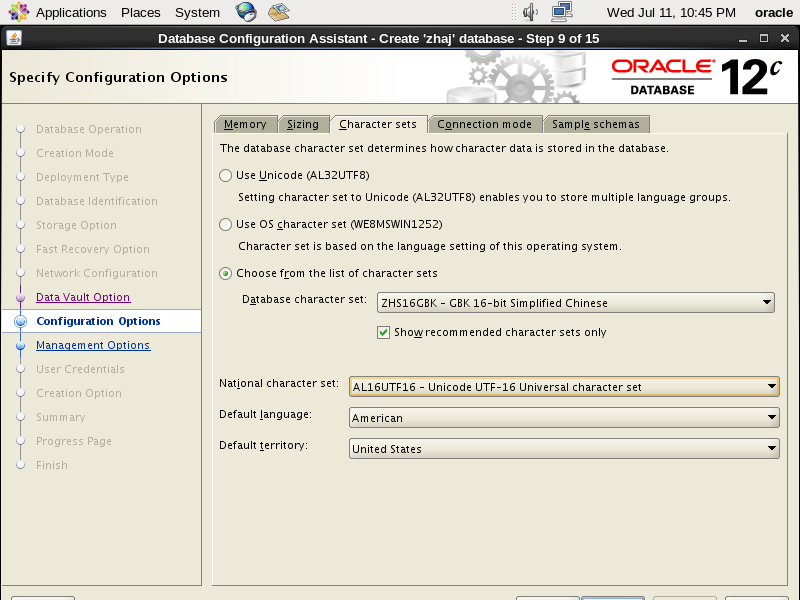Click the Finish step label
Viewport: 800px width, 600px height.
pyautogui.click(x=52, y=465)
